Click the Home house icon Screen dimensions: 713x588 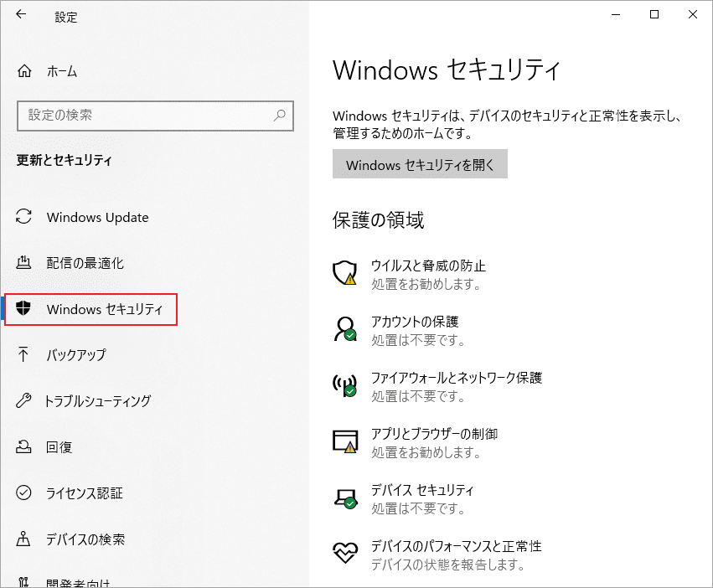tap(24, 71)
